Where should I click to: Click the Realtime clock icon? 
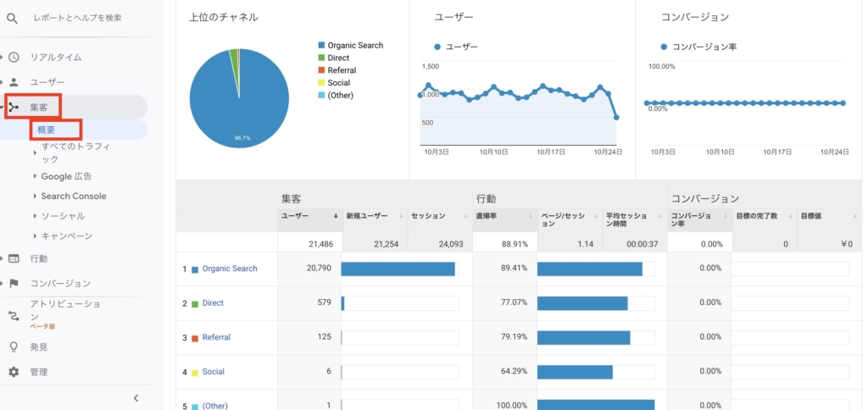14,57
